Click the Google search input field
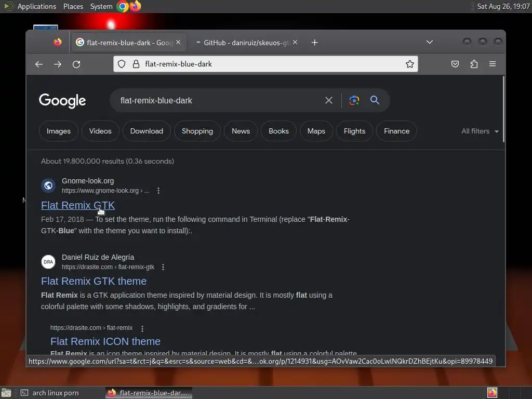 pyautogui.click(x=219, y=100)
